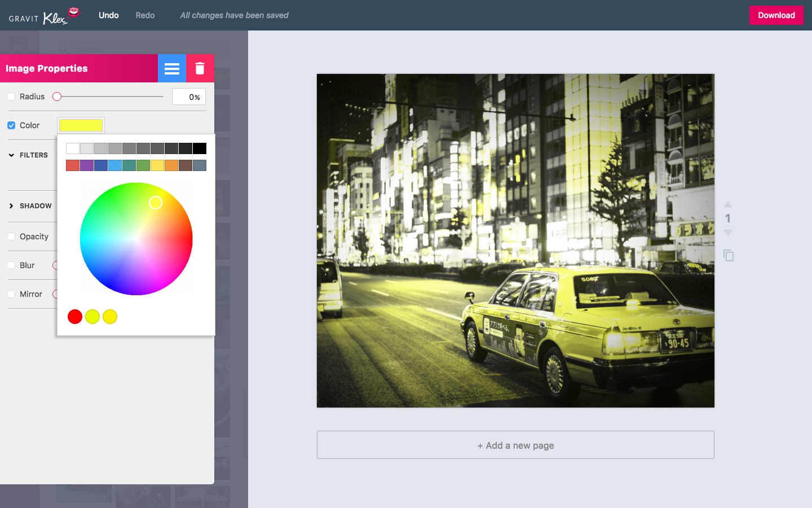Click the duplicate page icon
The height and width of the screenshot is (508, 812).
(x=729, y=256)
